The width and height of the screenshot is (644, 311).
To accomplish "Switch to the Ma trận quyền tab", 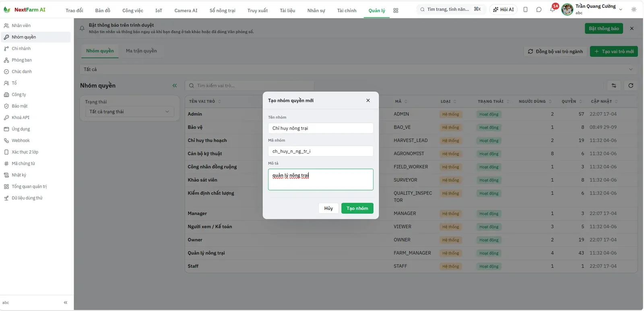I will click(x=141, y=51).
